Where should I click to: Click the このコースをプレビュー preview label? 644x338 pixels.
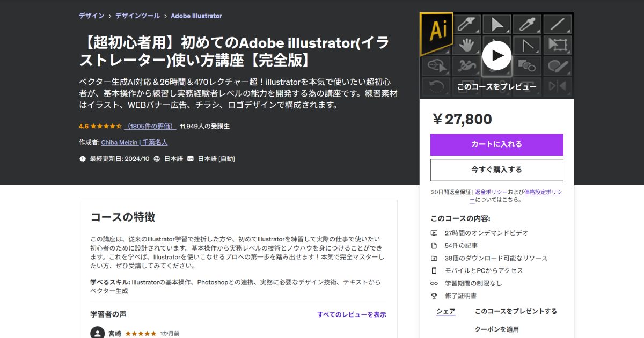(496, 86)
